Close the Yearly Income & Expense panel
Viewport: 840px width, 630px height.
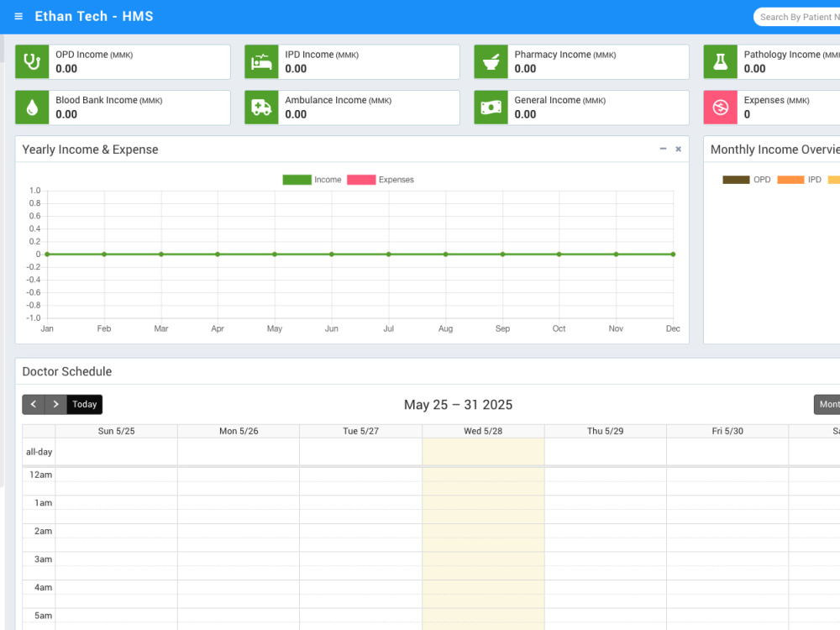click(678, 149)
